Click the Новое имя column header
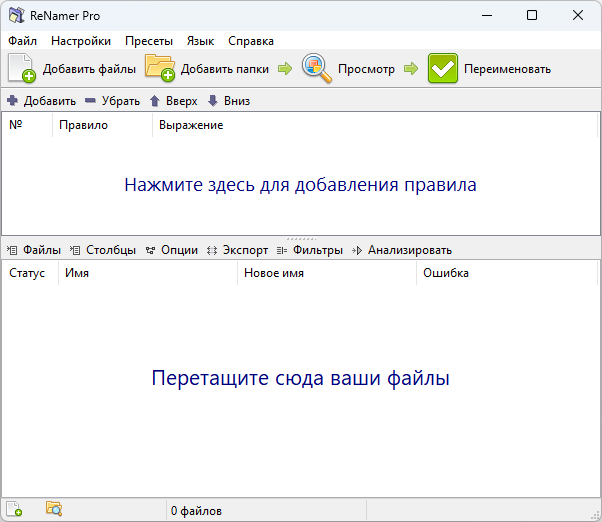 274,273
